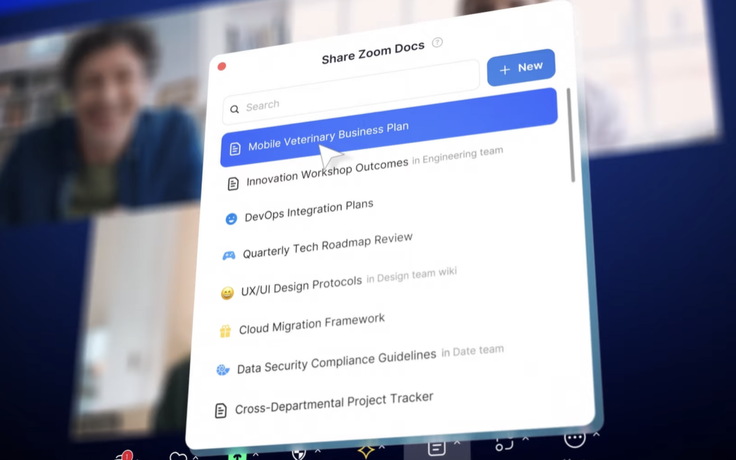Image resolution: width=736 pixels, height=460 pixels.
Task: Click the page icon next to Innovation Workshop Outcomes
Action: 233,184
